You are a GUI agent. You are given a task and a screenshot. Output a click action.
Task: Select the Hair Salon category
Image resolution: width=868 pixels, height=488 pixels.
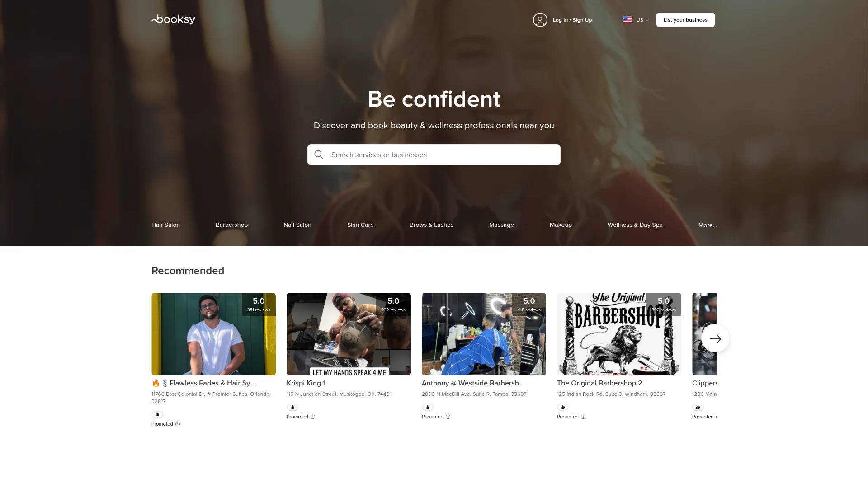[x=165, y=225]
